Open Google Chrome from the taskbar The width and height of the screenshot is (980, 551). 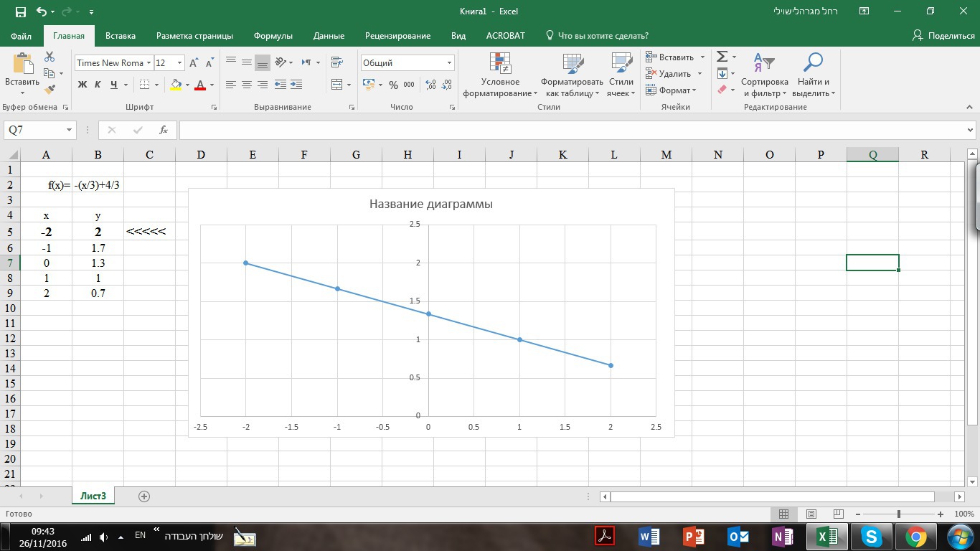[x=915, y=537]
